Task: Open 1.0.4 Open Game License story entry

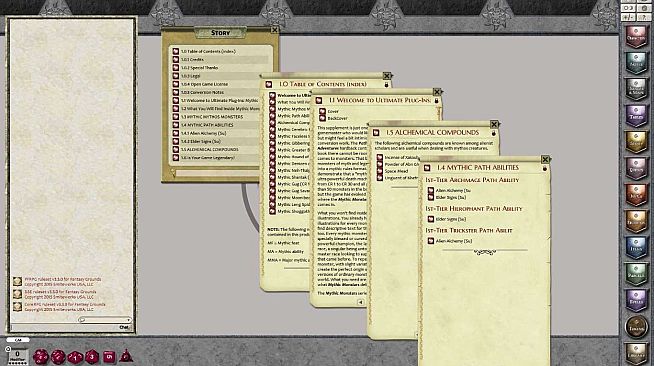Action: tap(204, 84)
